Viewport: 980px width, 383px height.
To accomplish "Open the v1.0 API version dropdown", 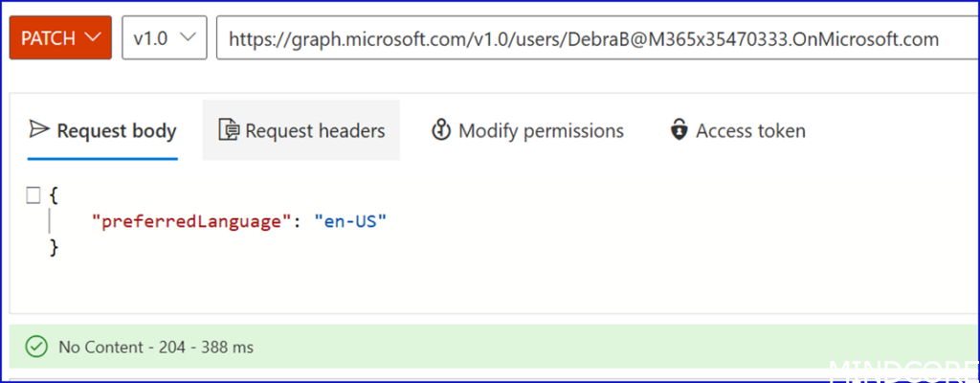I will click(165, 37).
